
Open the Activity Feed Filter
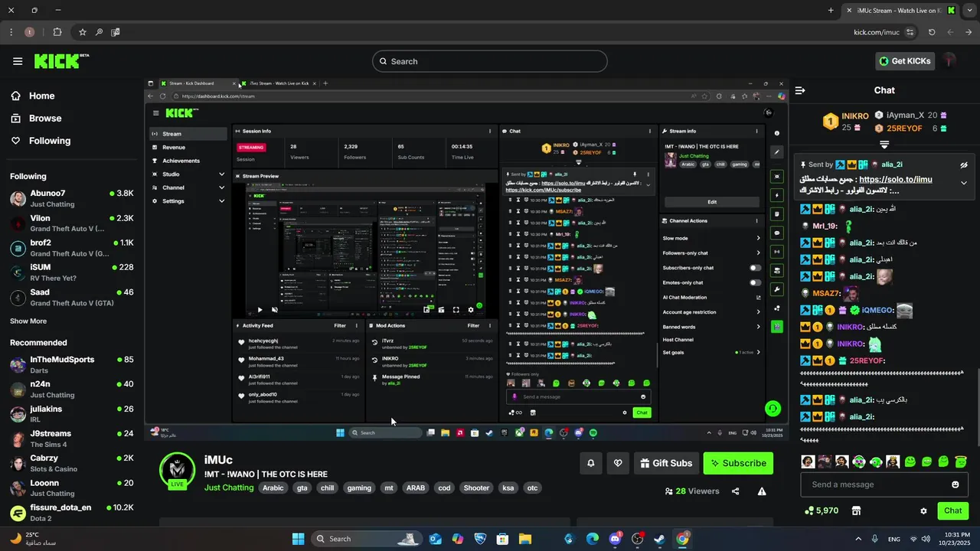click(x=340, y=325)
